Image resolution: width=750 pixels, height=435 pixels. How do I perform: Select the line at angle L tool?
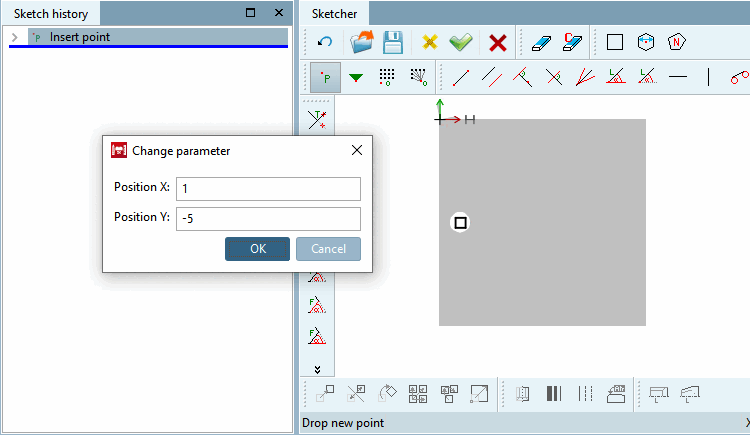point(616,77)
